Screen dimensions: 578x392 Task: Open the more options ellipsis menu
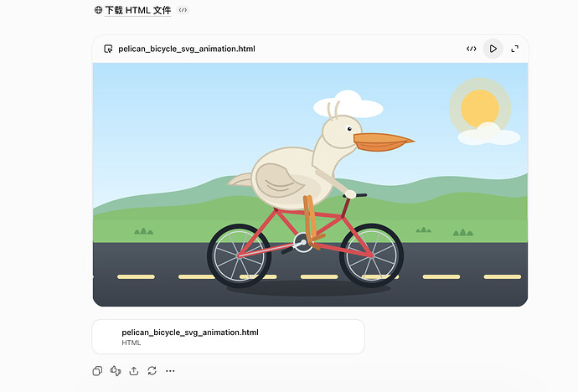[x=170, y=371]
